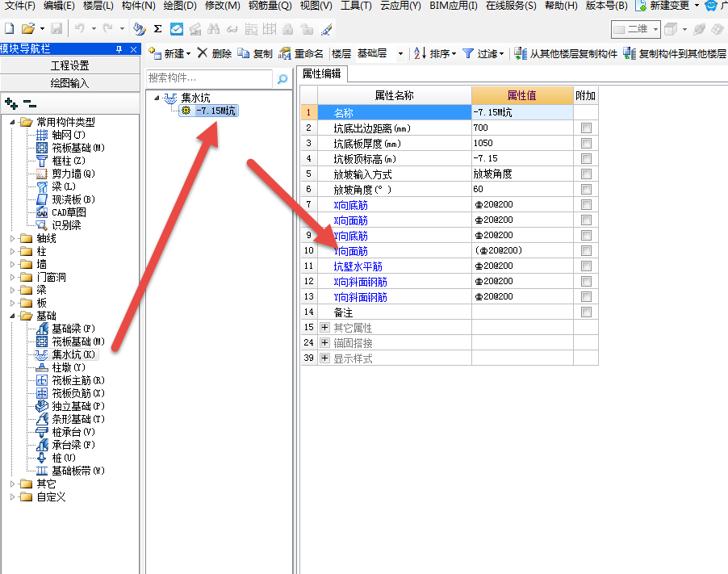Click 从其他楼层复制构件 button
This screenshot has height=574, width=728.
click(x=566, y=54)
